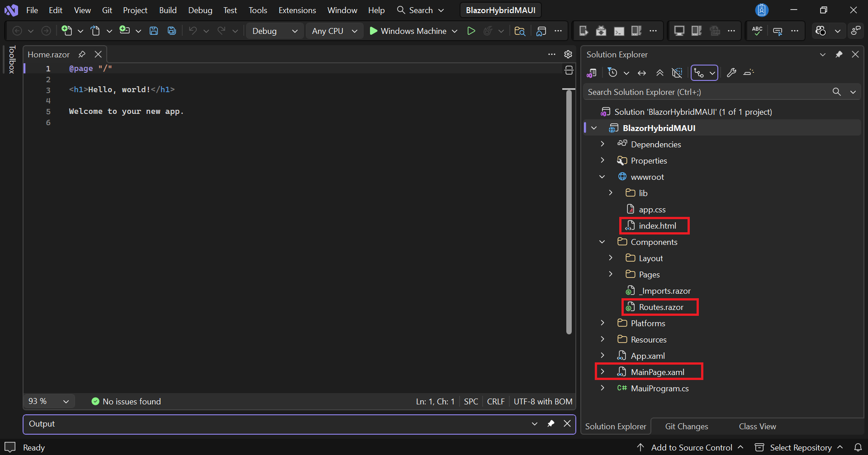
Task: Click the editor vertical scrollbar thumb
Action: tap(569, 212)
